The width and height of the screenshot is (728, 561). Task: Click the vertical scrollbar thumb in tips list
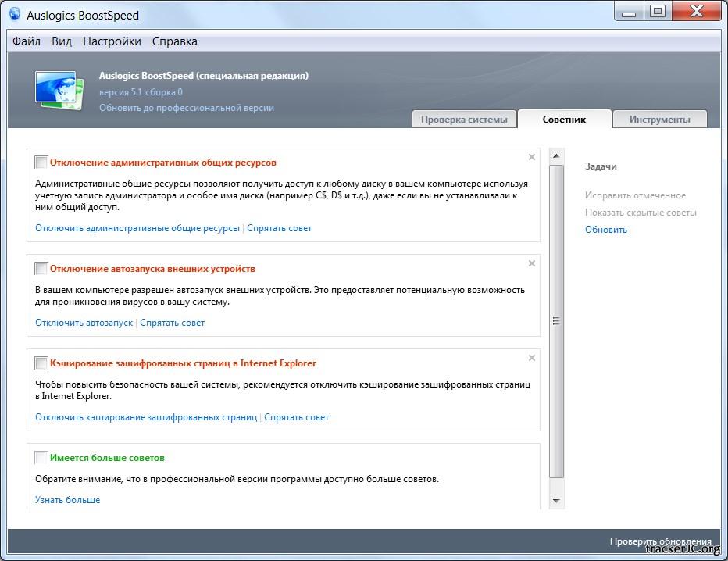pyautogui.click(x=556, y=320)
